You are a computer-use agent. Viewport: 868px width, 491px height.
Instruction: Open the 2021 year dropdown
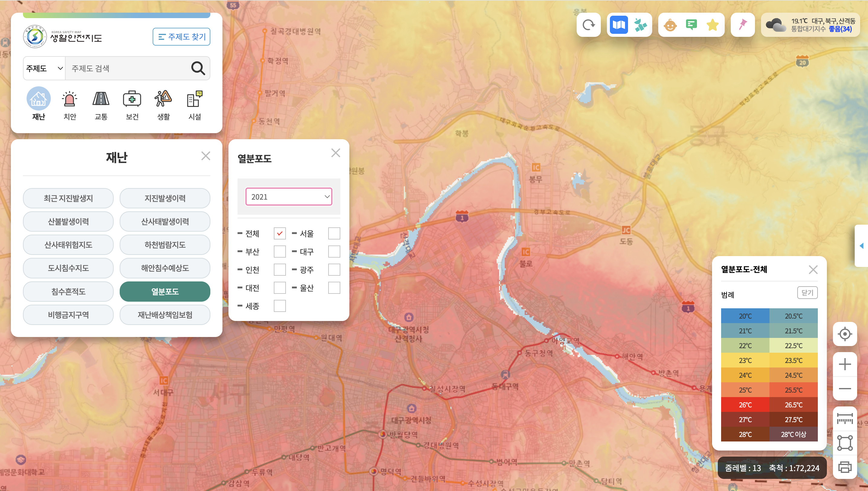[x=289, y=197]
